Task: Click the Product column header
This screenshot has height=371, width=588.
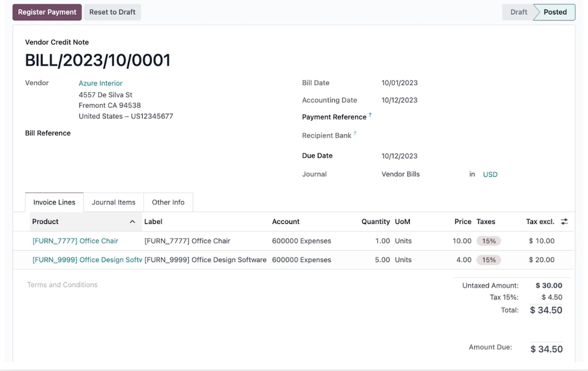Action: pyautogui.click(x=86, y=222)
